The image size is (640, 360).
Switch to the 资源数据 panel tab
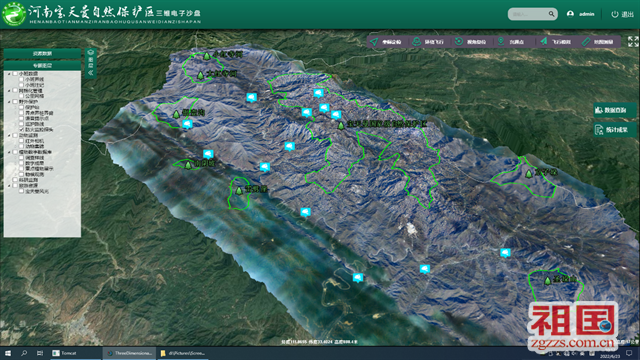point(42,53)
